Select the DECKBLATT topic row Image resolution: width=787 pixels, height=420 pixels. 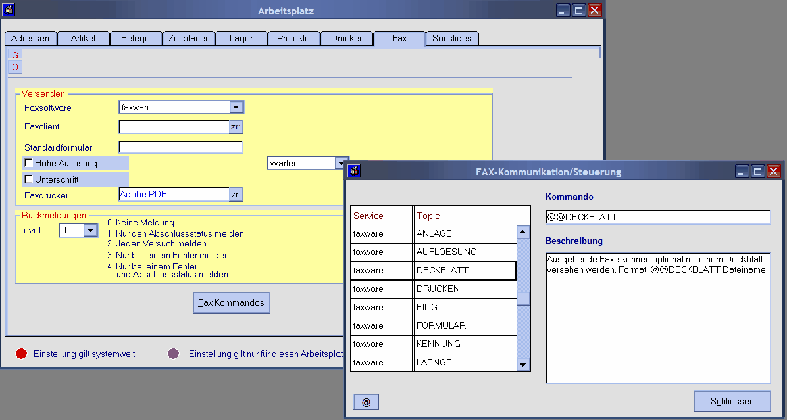point(465,270)
